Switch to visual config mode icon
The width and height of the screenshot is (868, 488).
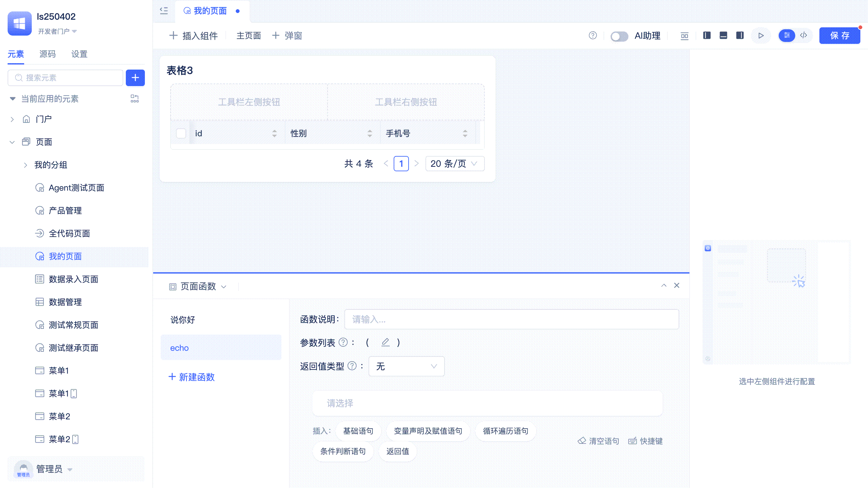(787, 35)
